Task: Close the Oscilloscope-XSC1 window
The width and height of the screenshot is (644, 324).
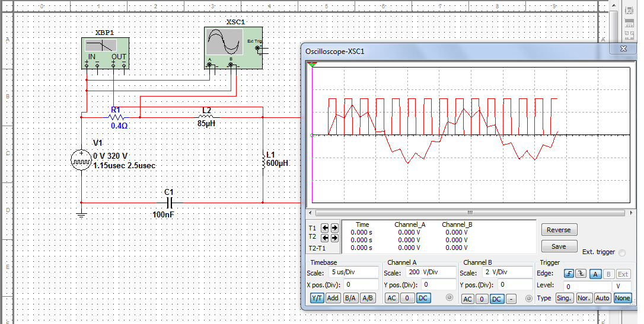Action: tap(623, 49)
